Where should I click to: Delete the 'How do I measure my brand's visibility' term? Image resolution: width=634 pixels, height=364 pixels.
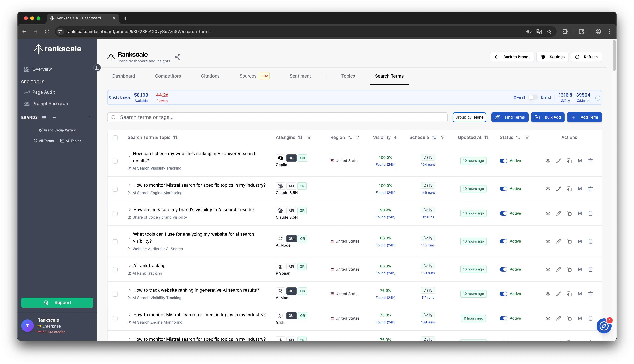[x=590, y=213]
